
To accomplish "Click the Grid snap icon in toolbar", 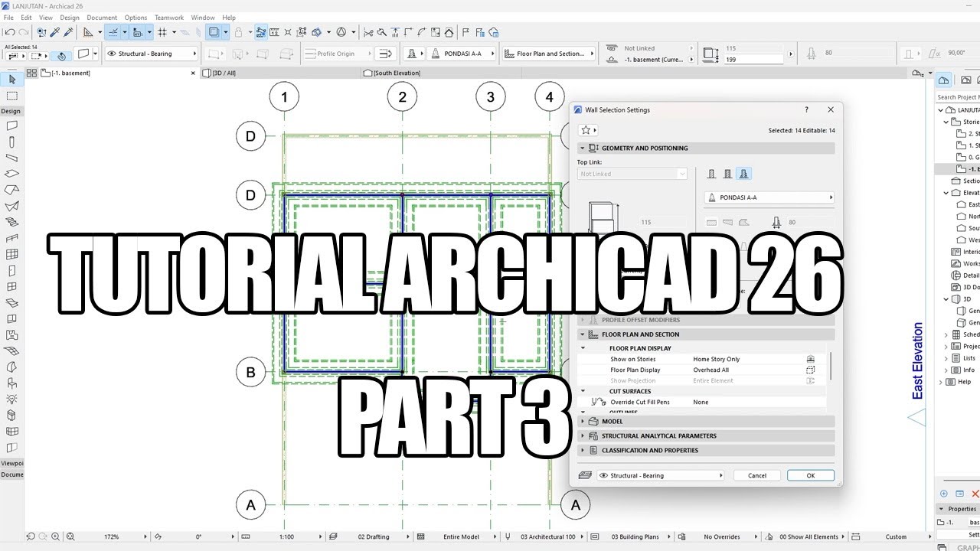I will point(162,32).
